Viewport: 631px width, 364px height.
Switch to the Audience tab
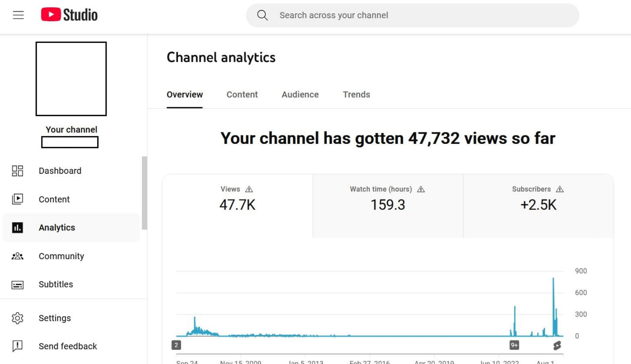300,94
